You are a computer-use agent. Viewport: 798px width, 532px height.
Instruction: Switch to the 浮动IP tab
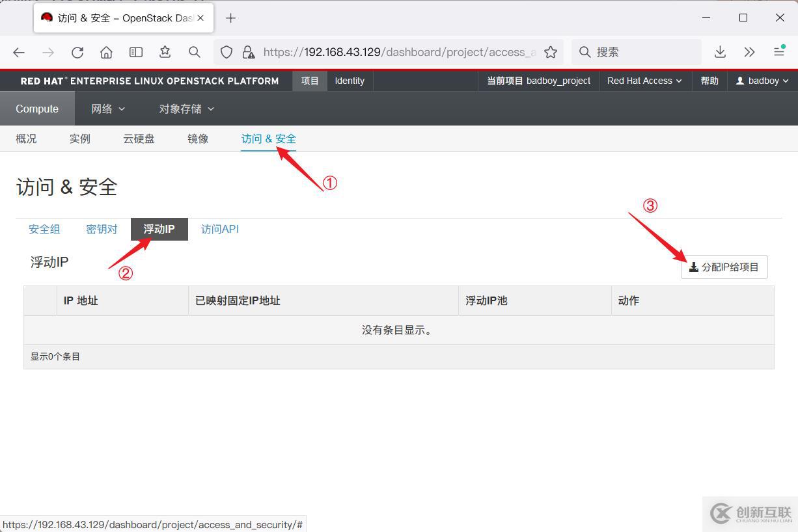159,229
